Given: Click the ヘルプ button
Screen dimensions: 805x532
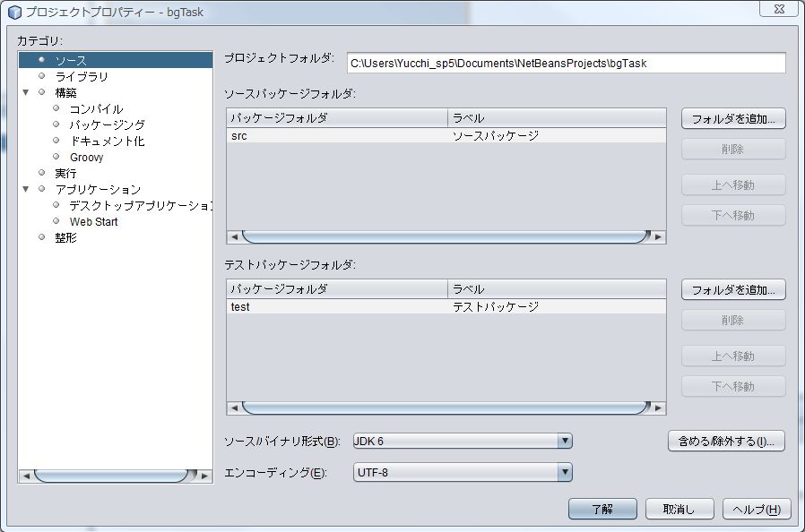Looking at the screenshot, I should click(x=756, y=509).
